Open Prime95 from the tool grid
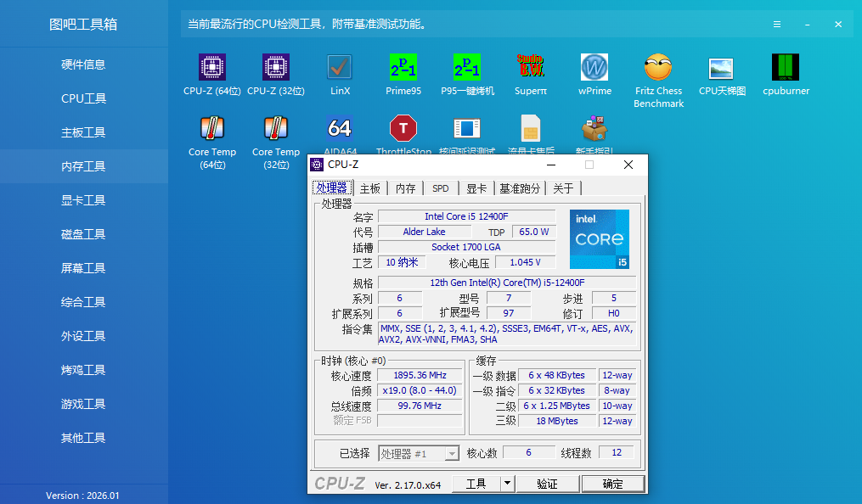This screenshot has height=504, width=862. 403,68
